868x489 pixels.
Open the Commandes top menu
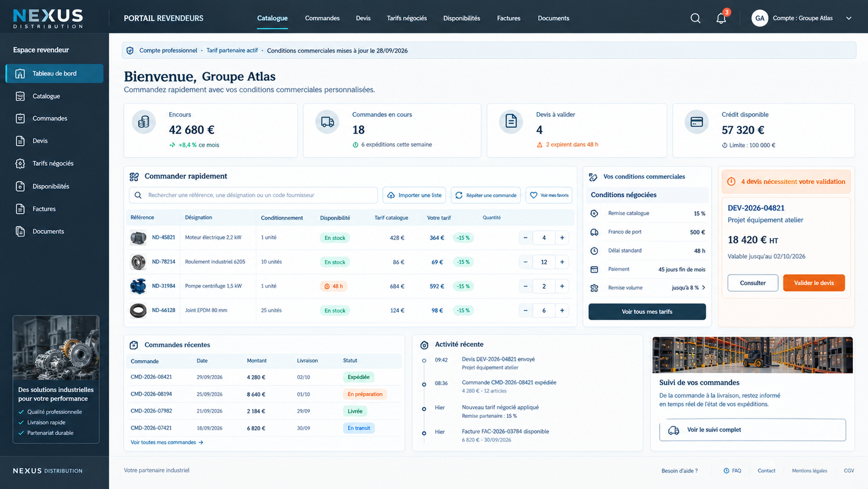(322, 18)
